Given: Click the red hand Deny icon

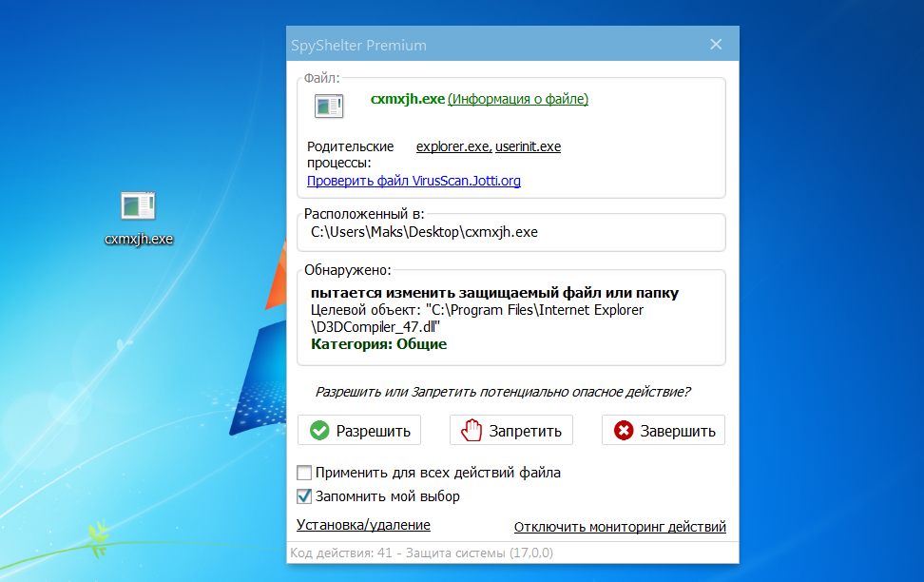Looking at the screenshot, I should [x=472, y=431].
